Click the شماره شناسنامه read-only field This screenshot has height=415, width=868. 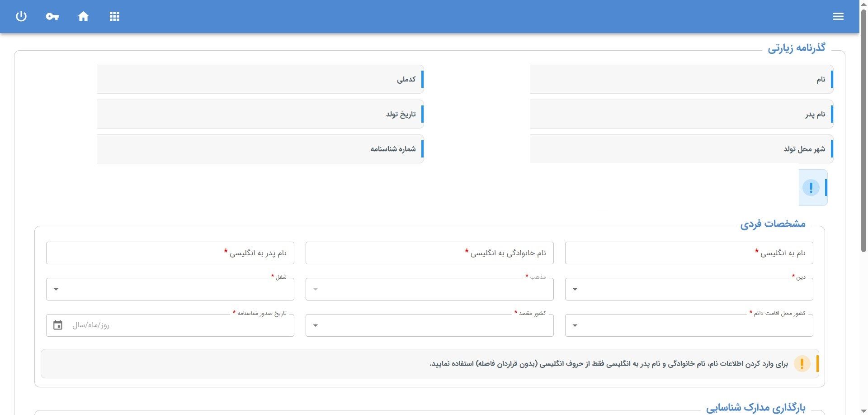point(260,149)
